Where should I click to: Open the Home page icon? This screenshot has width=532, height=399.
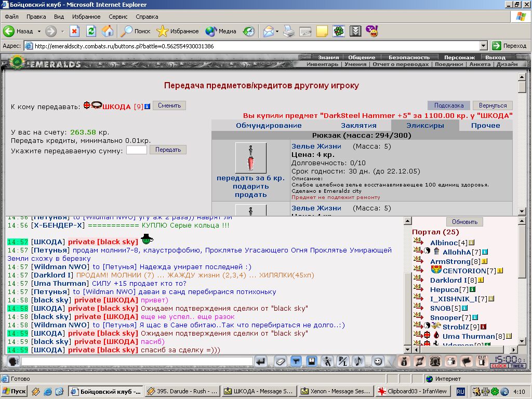coord(108,31)
